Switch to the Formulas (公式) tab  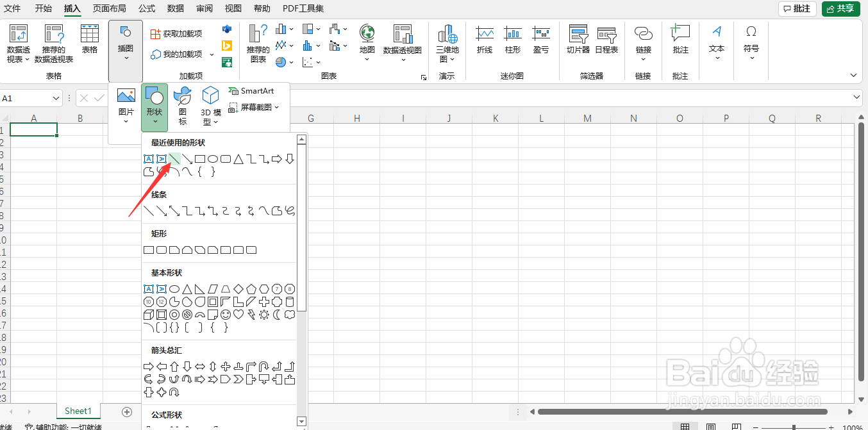pos(147,8)
